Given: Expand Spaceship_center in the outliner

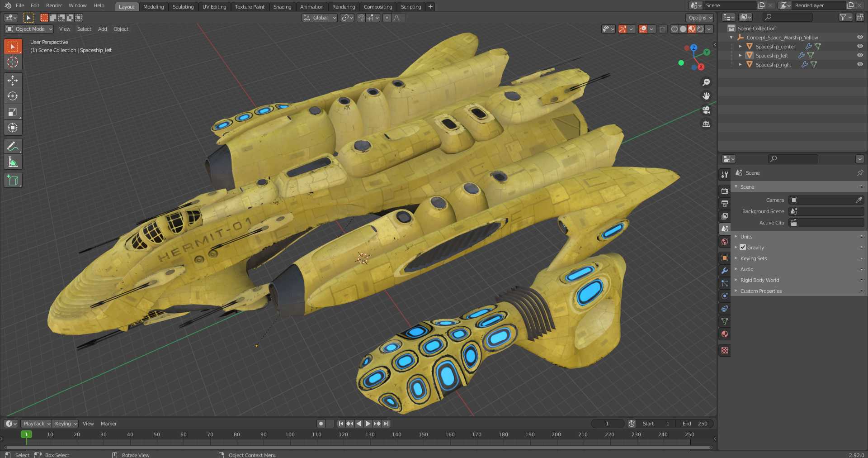Looking at the screenshot, I should click(741, 46).
